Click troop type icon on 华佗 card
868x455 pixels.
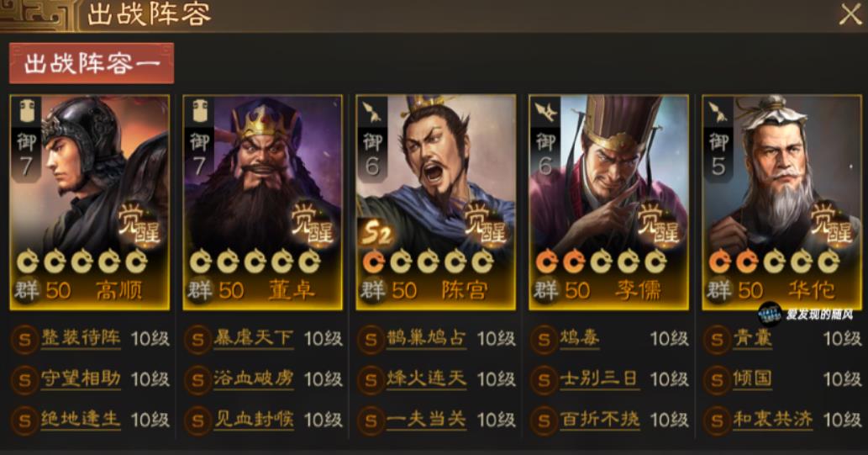[718, 111]
